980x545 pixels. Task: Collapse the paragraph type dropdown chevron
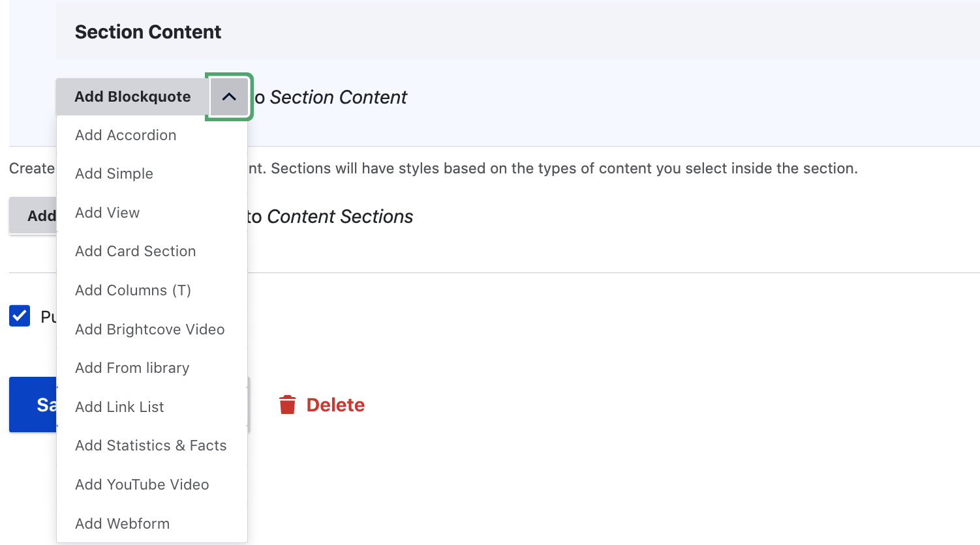[229, 96]
